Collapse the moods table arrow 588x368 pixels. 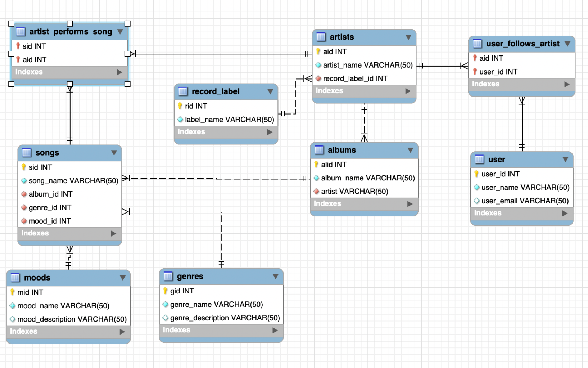123,278
